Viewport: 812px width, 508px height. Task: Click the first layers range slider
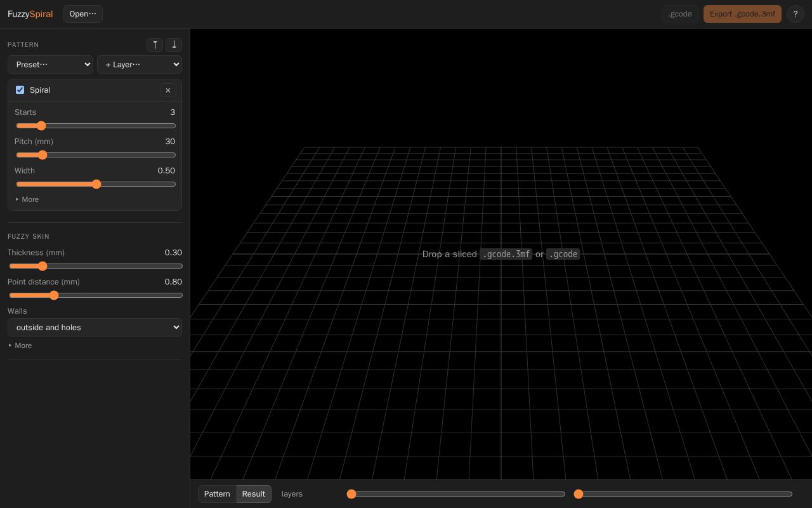(455, 494)
